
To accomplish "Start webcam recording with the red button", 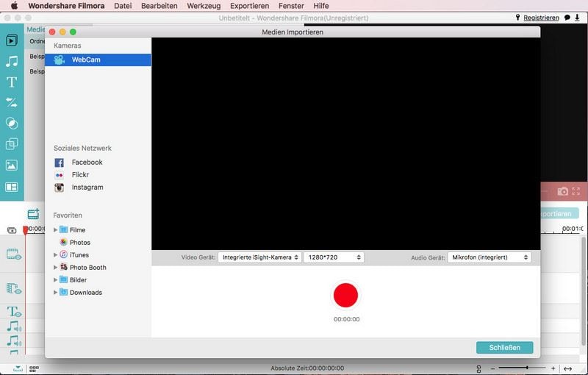I will point(345,295).
